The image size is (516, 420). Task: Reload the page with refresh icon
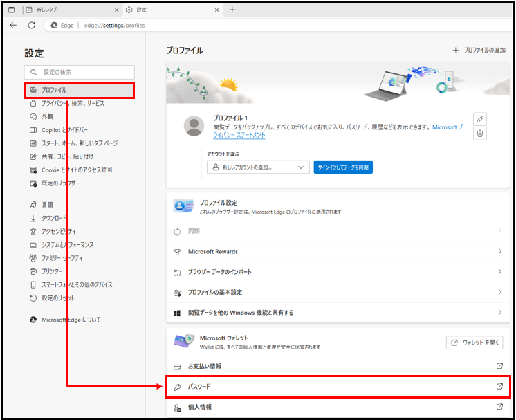(x=32, y=25)
